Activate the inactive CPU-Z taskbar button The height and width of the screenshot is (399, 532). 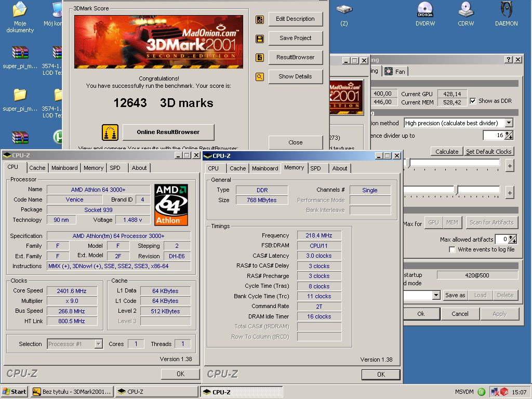tap(156, 392)
